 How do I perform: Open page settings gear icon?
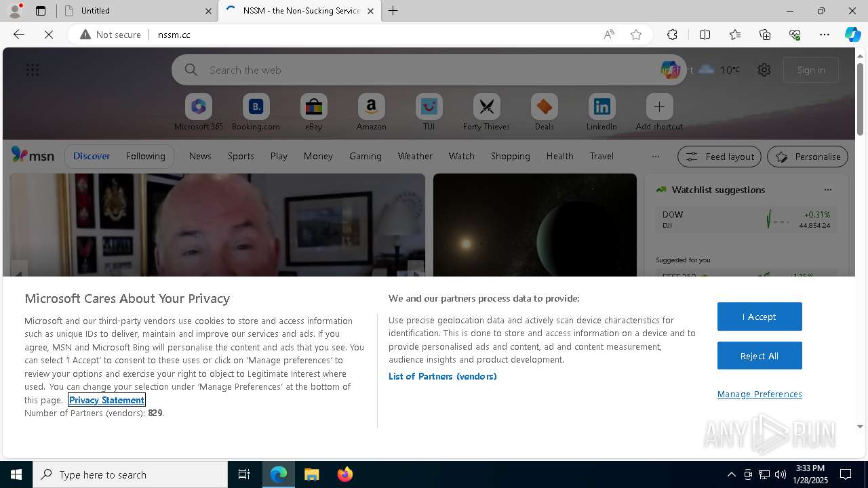(764, 70)
